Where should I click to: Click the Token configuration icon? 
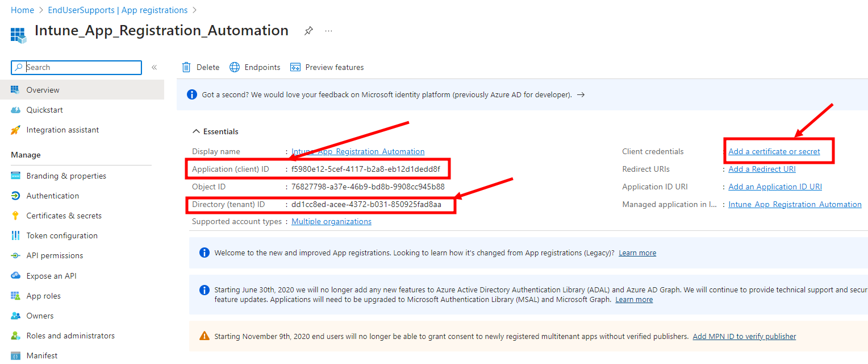(15, 235)
